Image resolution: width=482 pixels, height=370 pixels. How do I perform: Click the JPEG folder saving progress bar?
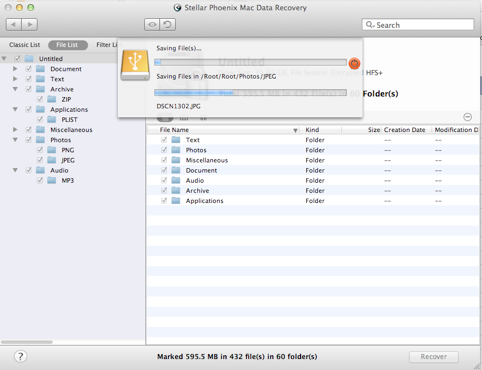tap(250, 93)
